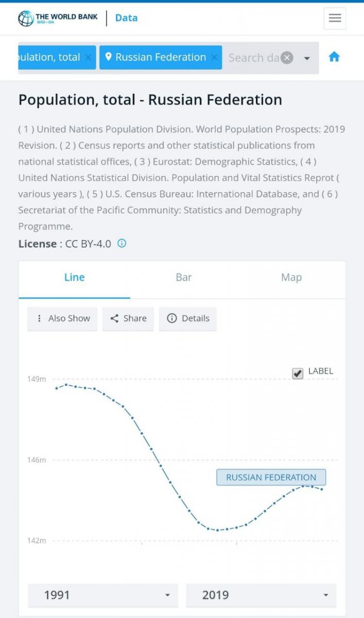Open the 2019 end year dropdown

point(261,595)
